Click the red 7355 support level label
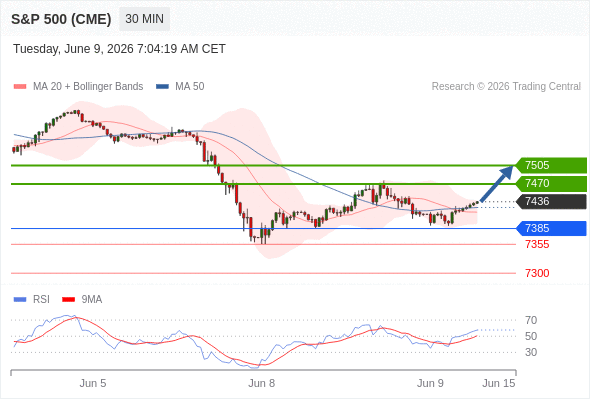The height and width of the screenshot is (400, 590). 537,245
